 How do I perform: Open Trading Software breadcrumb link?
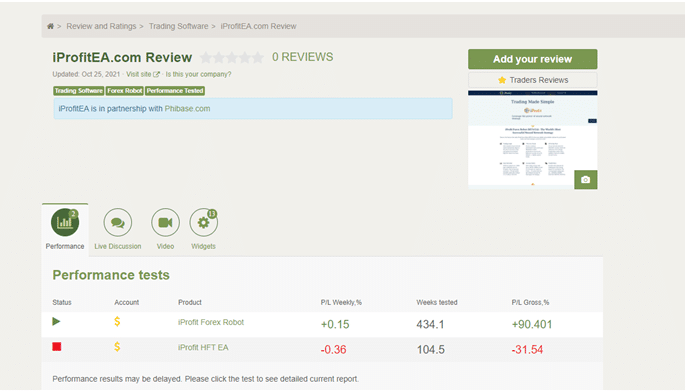coord(178,26)
